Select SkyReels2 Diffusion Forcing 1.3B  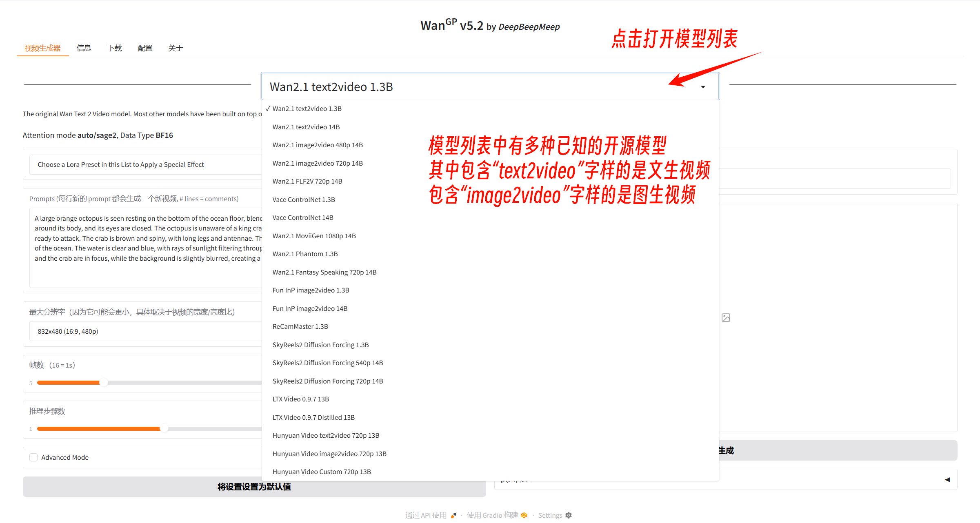[490, 345]
